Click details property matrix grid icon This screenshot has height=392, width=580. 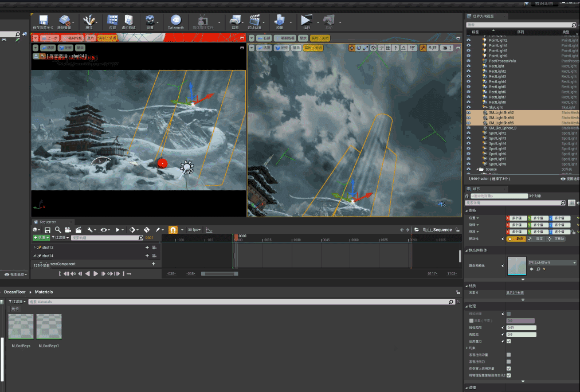[x=572, y=203]
